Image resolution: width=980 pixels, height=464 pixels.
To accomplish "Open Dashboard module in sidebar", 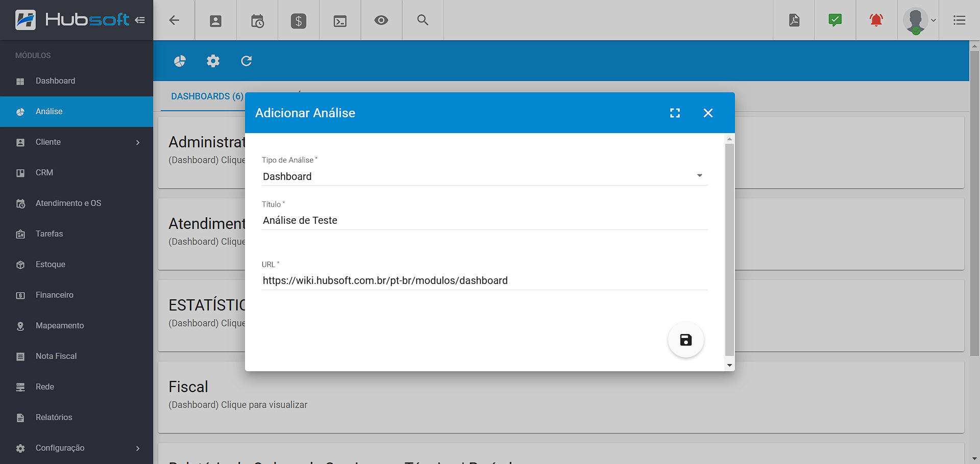I will coord(77,81).
